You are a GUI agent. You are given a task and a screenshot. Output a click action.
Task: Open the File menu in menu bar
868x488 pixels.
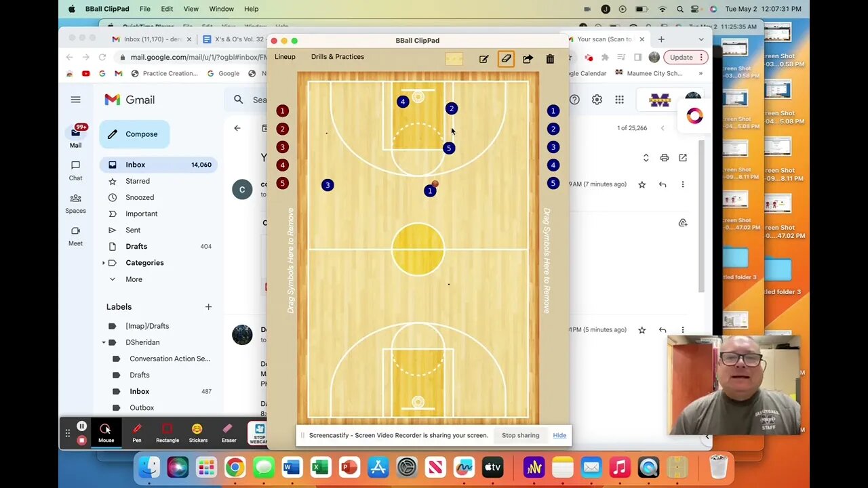pos(145,9)
